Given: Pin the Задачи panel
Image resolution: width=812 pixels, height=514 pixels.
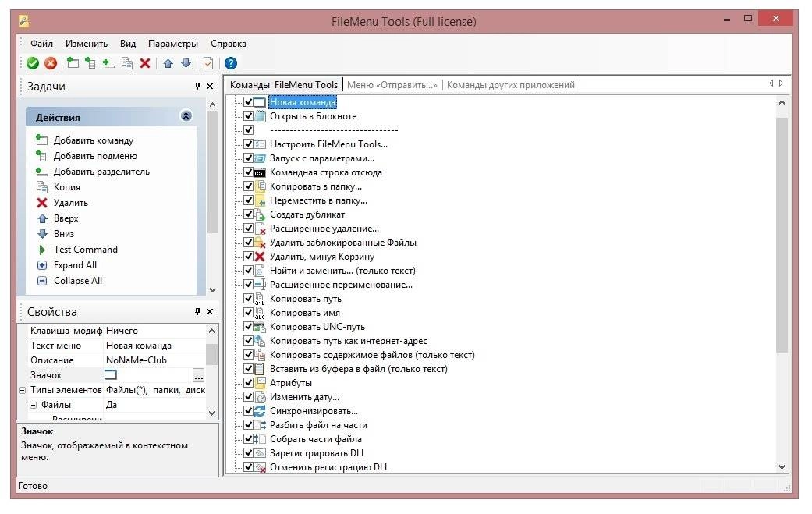Looking at the screenshot, I should 197,86.
